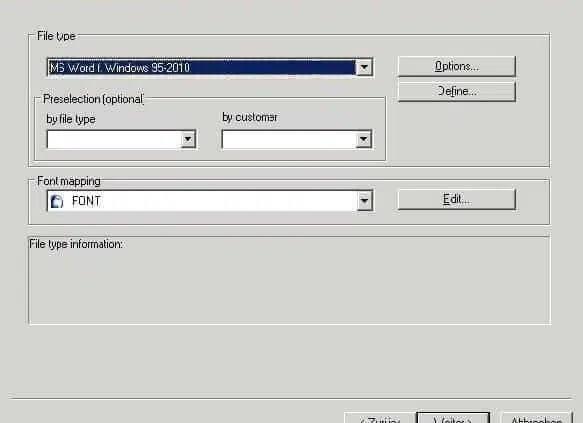
Task: Cancel with the Abbrechen button
Action: point(537,418)
